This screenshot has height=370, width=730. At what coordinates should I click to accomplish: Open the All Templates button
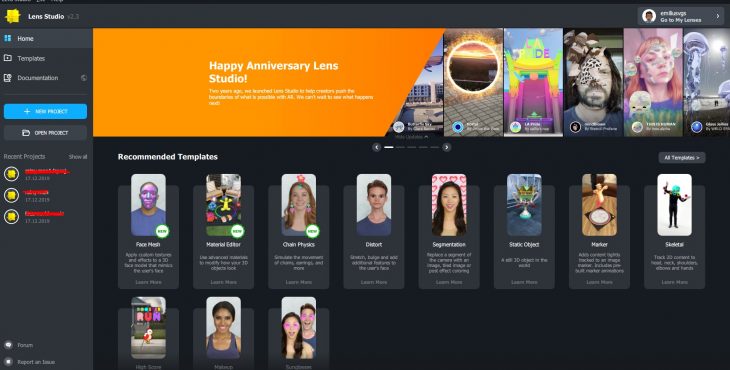tap(682, 158)
